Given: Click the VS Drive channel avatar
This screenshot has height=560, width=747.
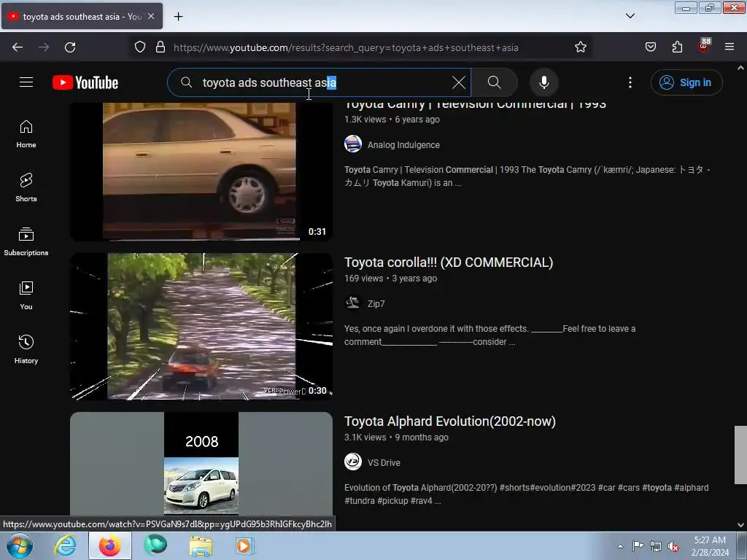Looking at the screenshot, I should (x=353, y=462).
